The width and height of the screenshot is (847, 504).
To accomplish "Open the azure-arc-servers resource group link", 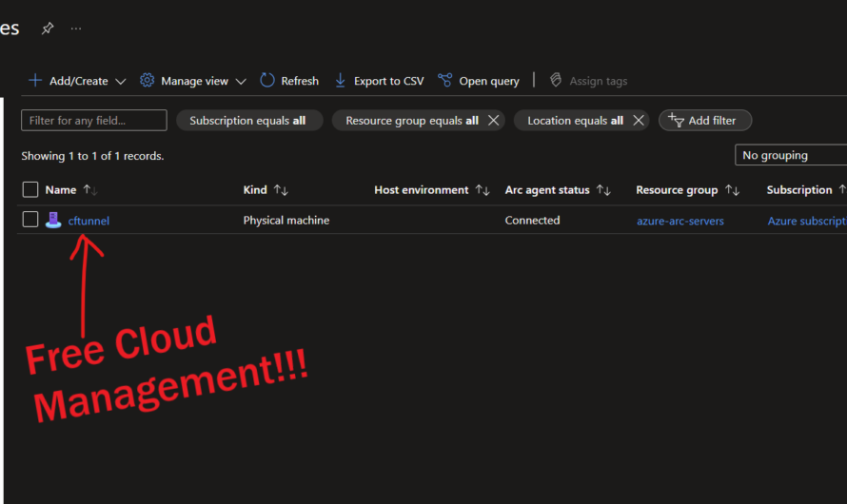I will [680, 221].
